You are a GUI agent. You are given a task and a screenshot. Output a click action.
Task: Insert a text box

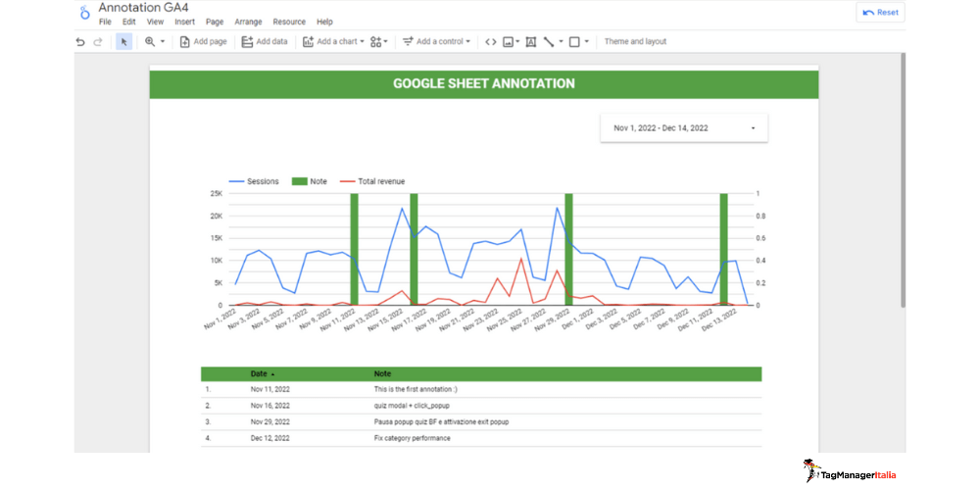pyautogui.click(x=530, y=42)
